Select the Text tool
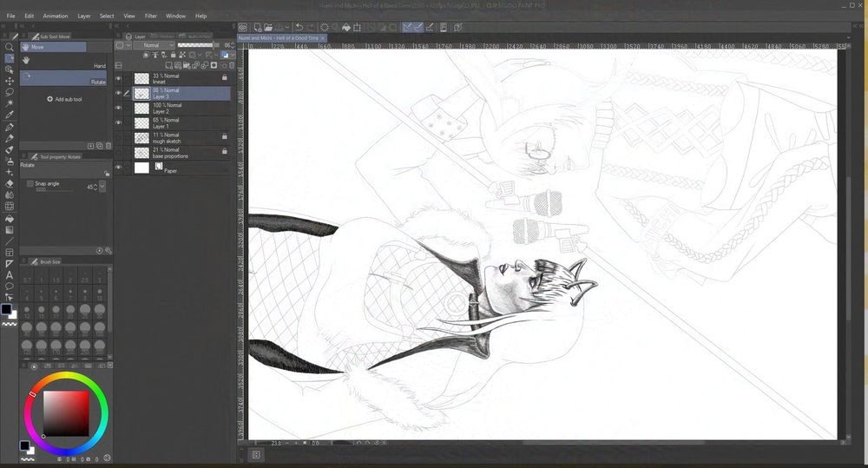Image resolution: width=868 pixels, height=468 pixels. pyautogui.click(x=9, y=274)
